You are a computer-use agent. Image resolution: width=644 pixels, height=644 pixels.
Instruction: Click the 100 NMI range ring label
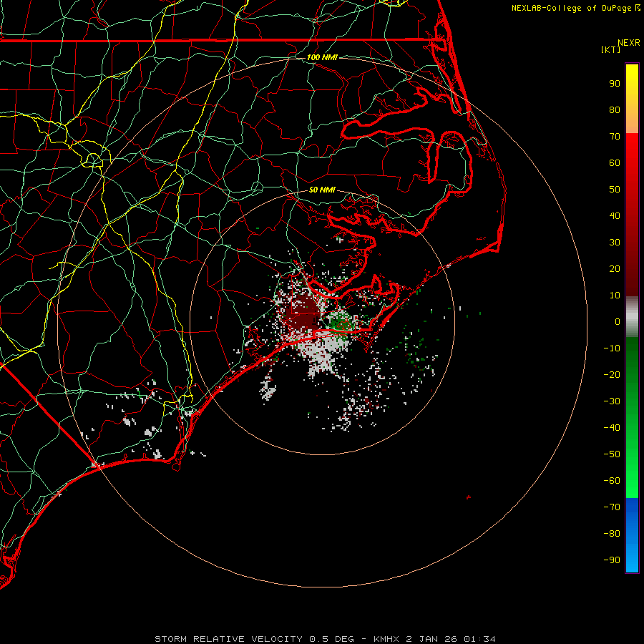pos(322,57)
